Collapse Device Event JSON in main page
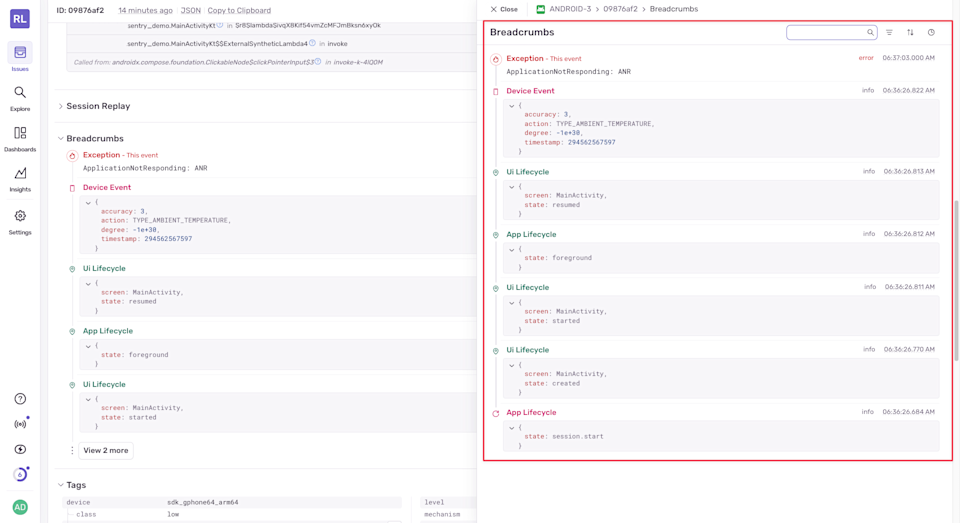 pos(88,202)
